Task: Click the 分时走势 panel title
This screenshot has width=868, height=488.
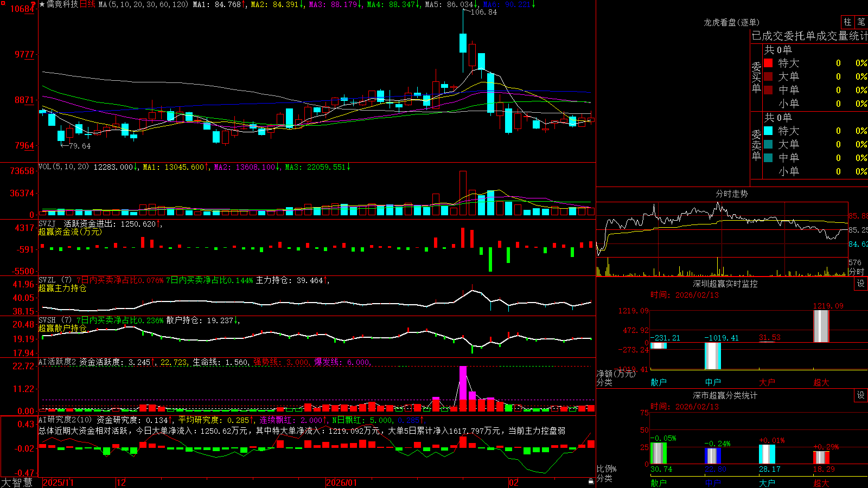Action: [732, 194]
